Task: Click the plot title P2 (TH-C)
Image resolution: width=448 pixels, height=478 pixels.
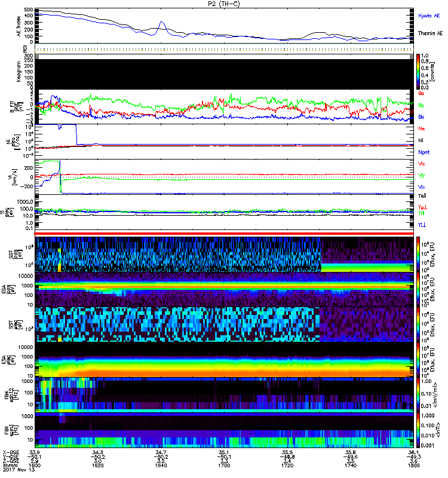Action: [x=224, y=4]
